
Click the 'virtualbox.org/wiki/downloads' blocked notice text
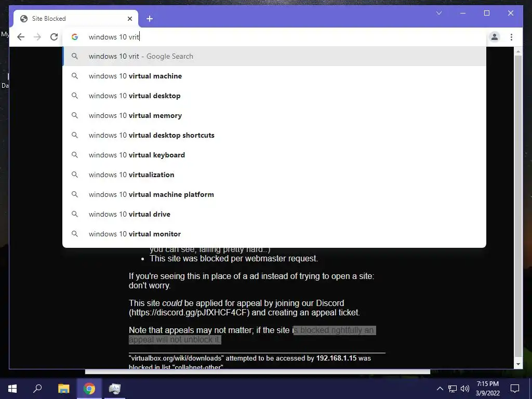point(177,358)
